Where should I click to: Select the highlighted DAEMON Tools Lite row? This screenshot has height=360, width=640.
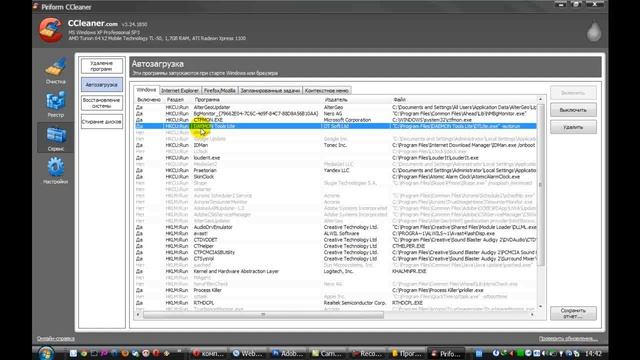pyautogui.click(x=336, y=126)
